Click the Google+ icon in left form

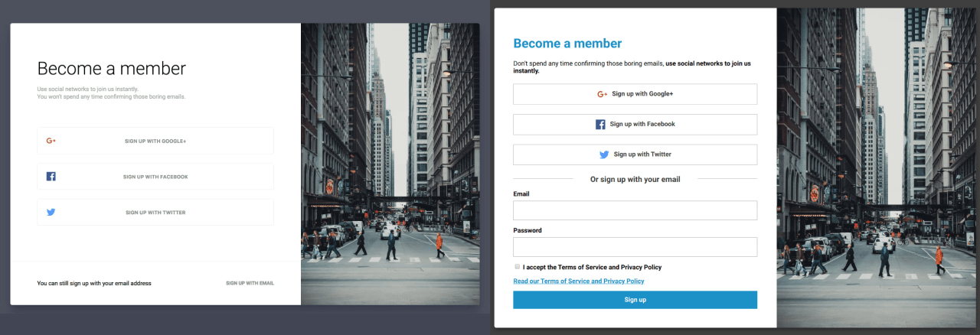tap(51, 141)
